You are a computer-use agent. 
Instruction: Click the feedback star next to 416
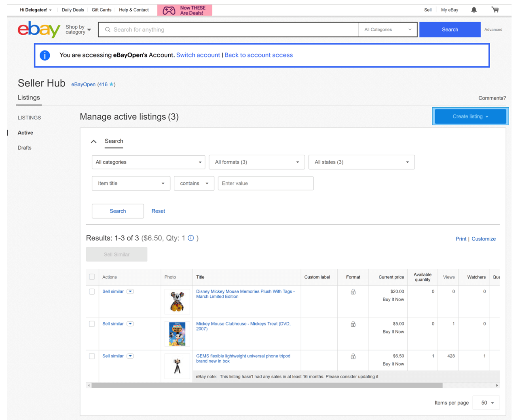click(x=112, y=84)
